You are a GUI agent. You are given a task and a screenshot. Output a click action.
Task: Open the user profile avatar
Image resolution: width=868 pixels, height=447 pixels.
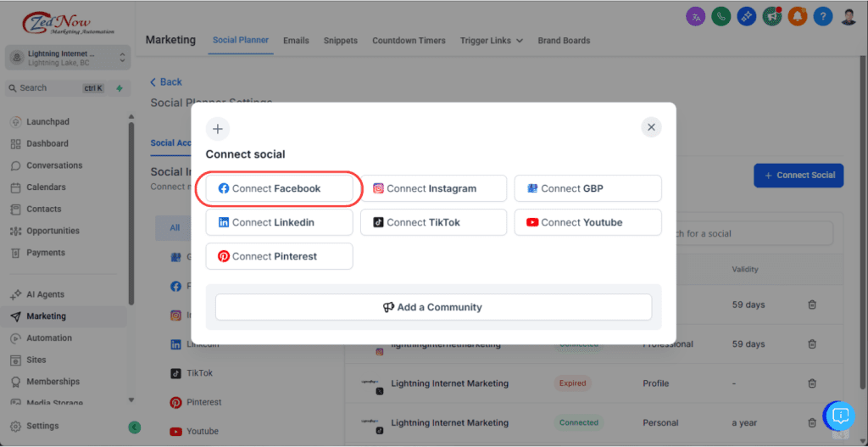(849, 16)
